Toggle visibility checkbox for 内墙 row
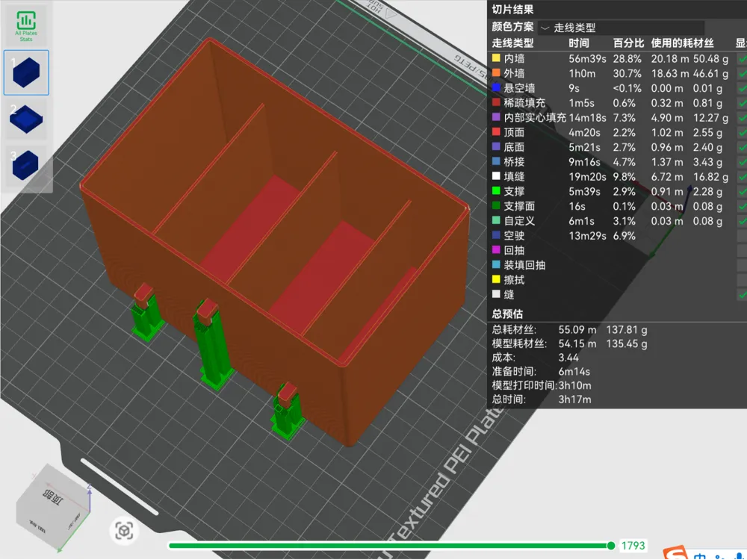 pyautogui.click(x=742, y=58)
